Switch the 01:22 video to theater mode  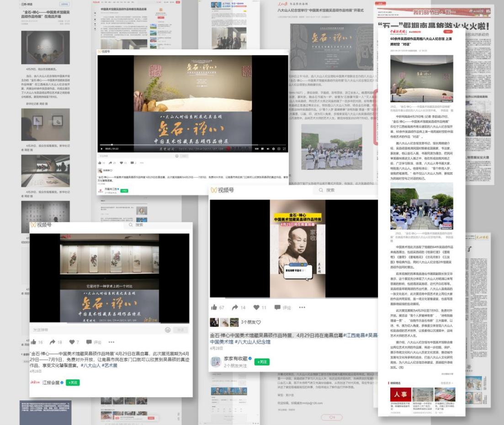coord(279,149)
